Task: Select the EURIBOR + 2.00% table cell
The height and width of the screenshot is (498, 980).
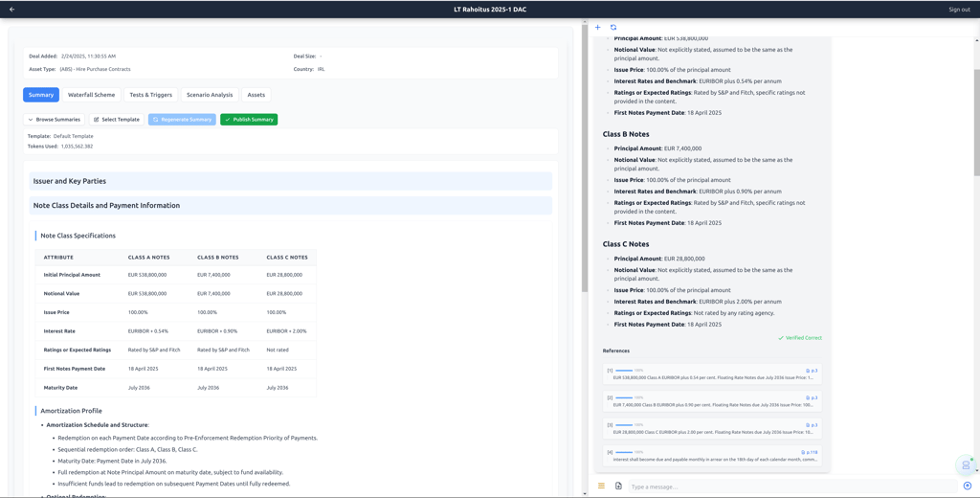Action: (x=287, y=331)
